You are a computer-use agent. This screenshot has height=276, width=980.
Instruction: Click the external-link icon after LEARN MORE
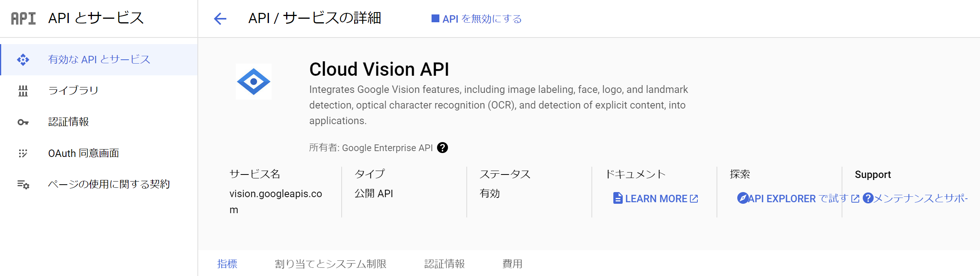click(694, 199)
